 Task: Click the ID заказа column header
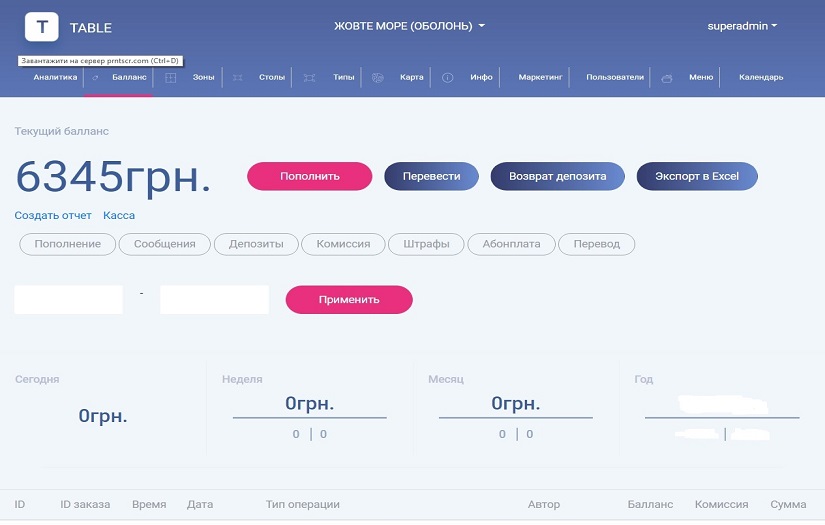pos(85,504)
